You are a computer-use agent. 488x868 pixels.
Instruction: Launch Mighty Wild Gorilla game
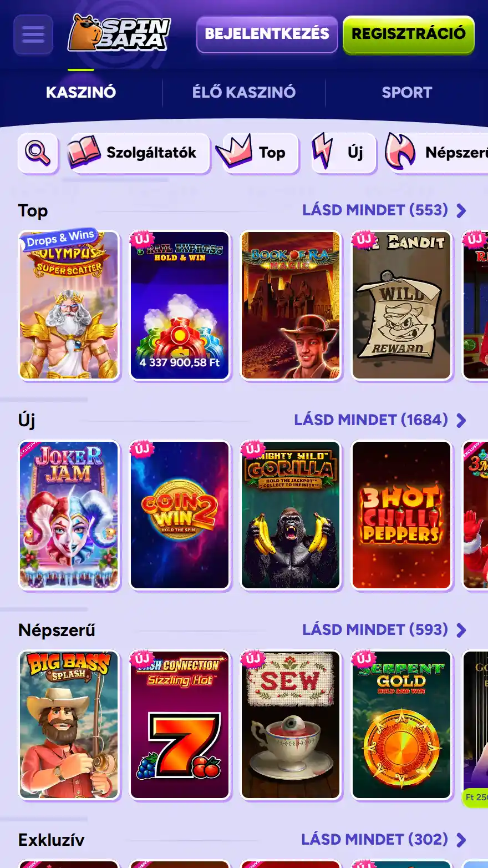pos(291,515)
